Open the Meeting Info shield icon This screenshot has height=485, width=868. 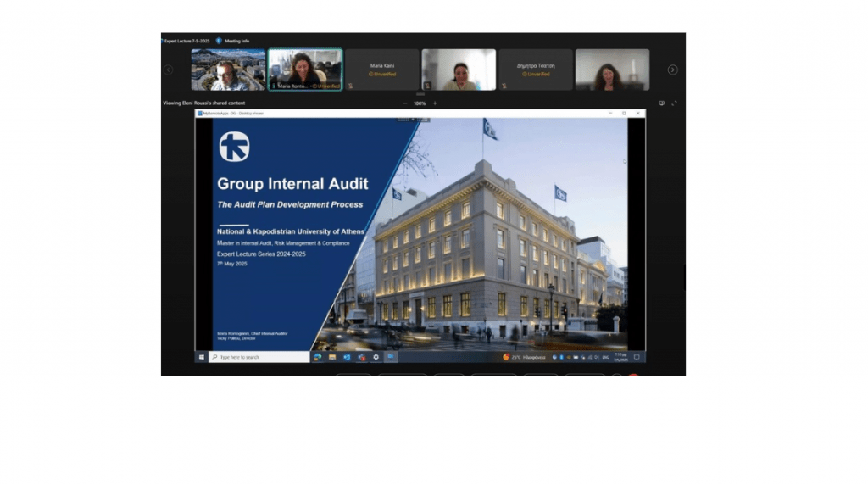[219, 41]
